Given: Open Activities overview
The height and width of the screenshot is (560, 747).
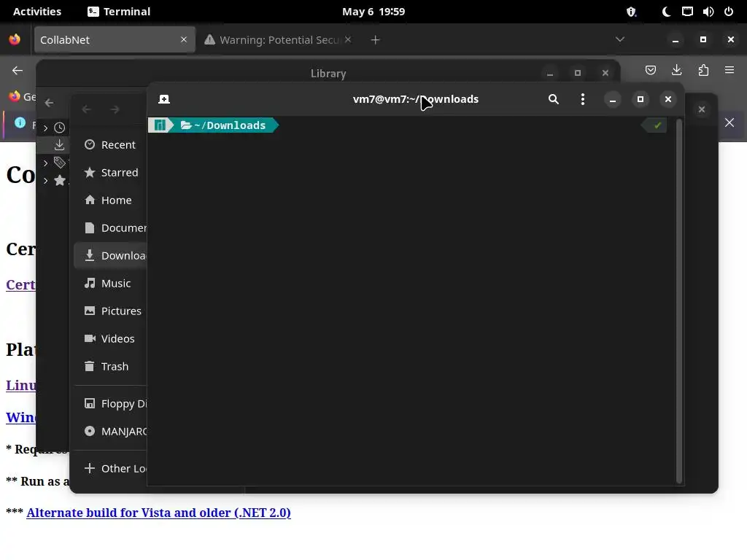Looking at the screenshot, I should [x=37, y=12].
